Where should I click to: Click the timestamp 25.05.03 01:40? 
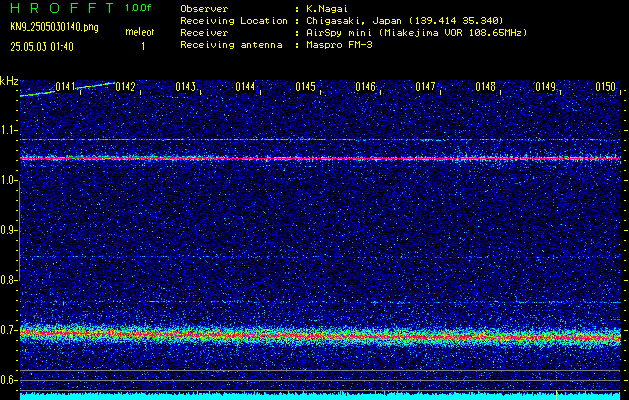[x=42, y=47]
